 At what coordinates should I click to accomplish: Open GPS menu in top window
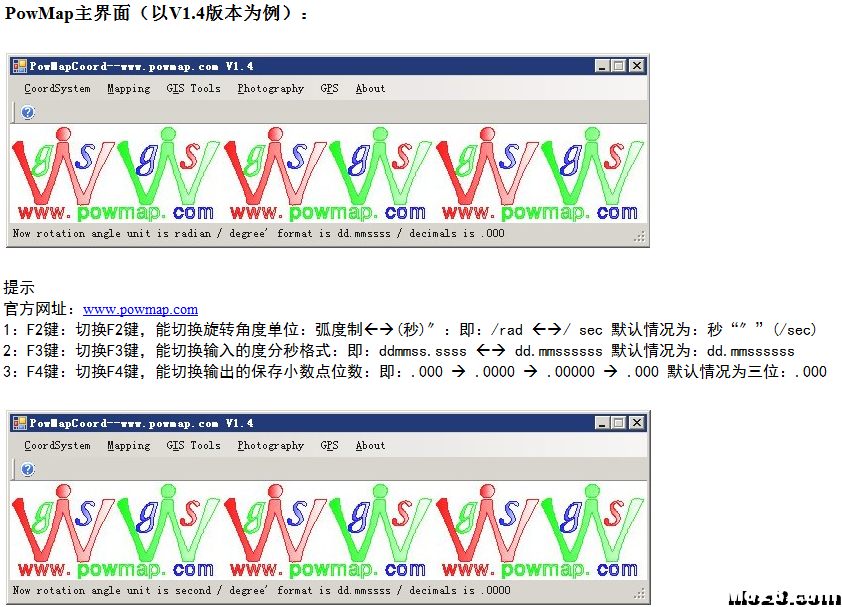tap(329, 89)
